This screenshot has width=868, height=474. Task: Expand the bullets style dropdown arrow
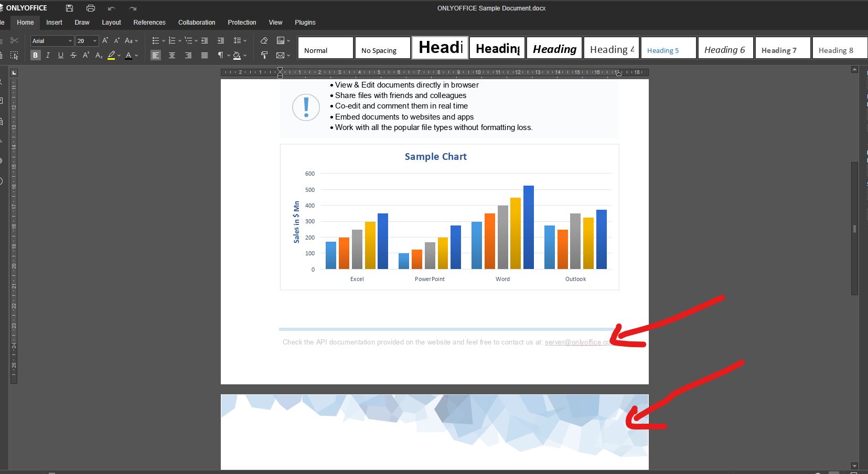pyautogui.click(x=163, y=40)
